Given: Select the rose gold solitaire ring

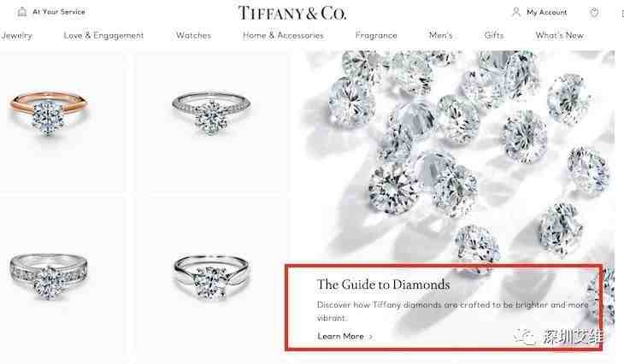Looking at the screenshot, I should tap(48, 112).
